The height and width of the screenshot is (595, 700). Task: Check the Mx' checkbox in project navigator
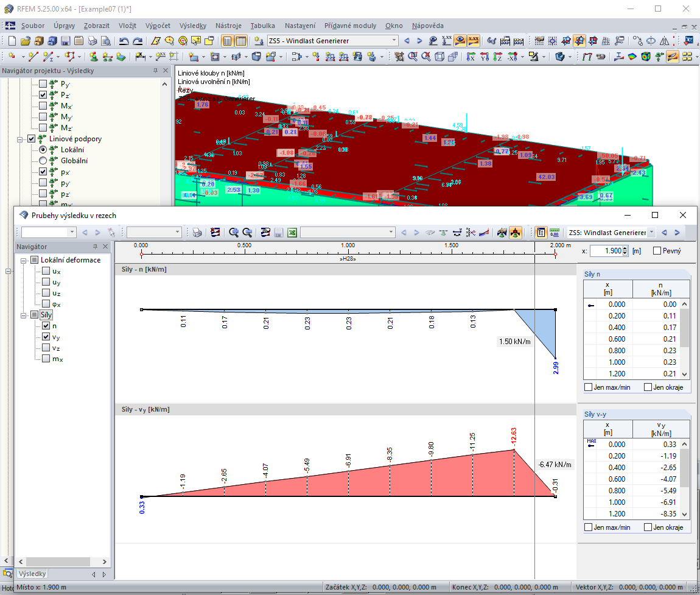(x=43, y=106)
